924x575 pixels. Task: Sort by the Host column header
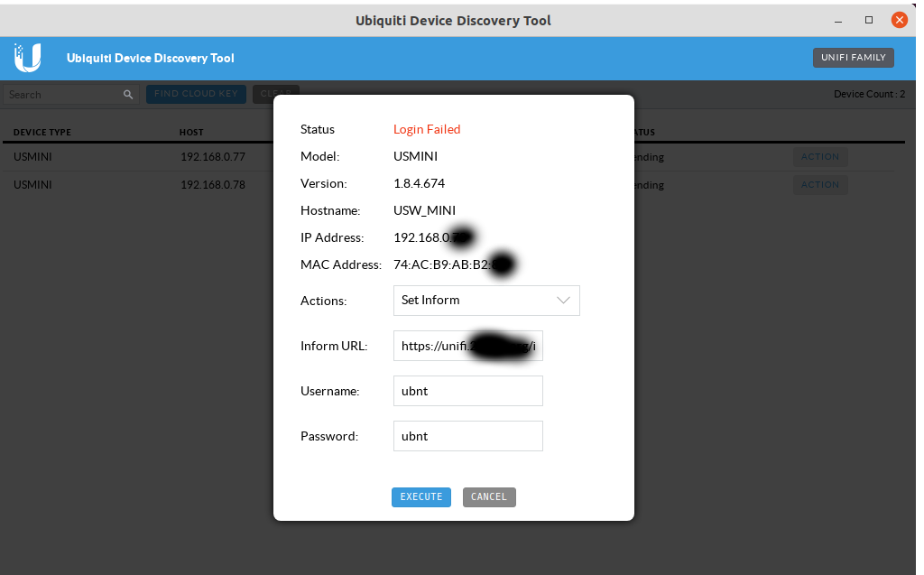tap(191, 133)
